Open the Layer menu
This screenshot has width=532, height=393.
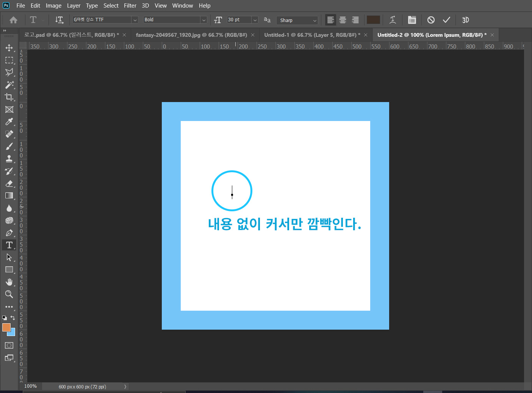click(x=74, y=6)
